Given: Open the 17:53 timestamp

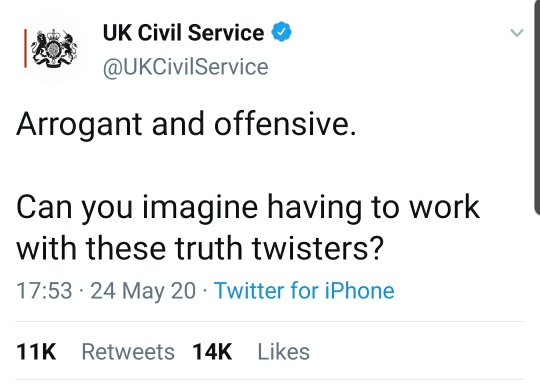Looking at the screenshot, I should tap(44, 290).
